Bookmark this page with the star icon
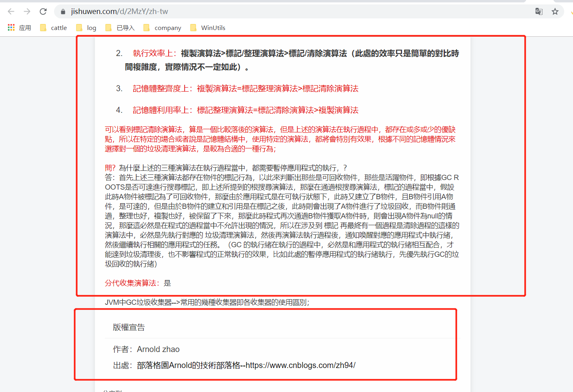The height and width of the screenshot is (392, 573). click(x=555, y=12)
